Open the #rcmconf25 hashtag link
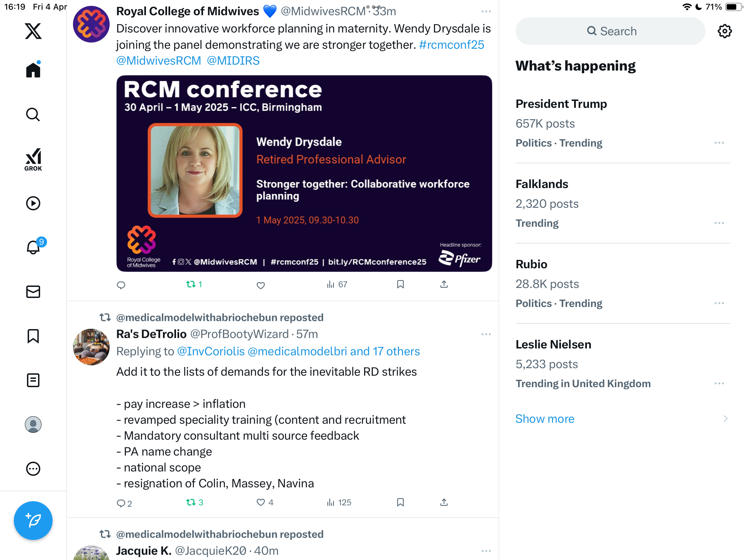Viewport: 747px width, 560px height. 451,45
